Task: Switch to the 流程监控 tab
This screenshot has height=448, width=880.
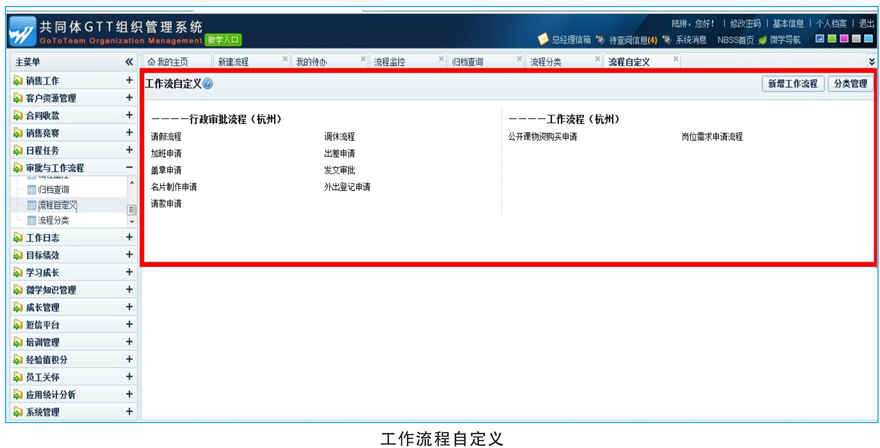Action: (390, 62)
